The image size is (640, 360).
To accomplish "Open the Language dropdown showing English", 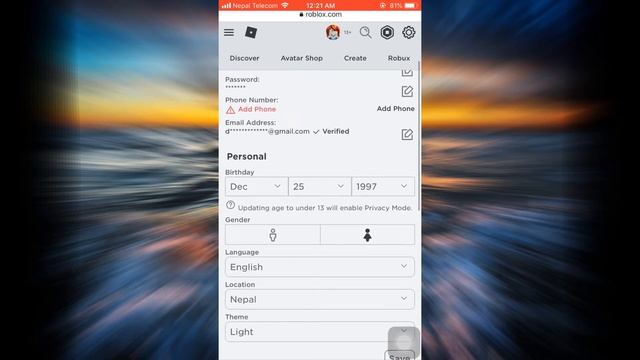I will [x=320, y=267].
